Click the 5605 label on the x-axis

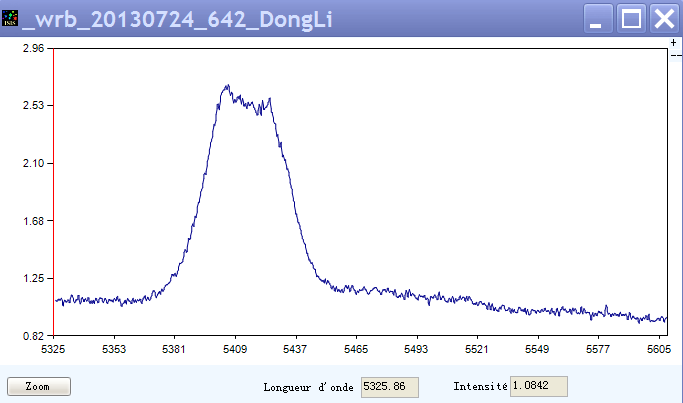click(657, 350)
